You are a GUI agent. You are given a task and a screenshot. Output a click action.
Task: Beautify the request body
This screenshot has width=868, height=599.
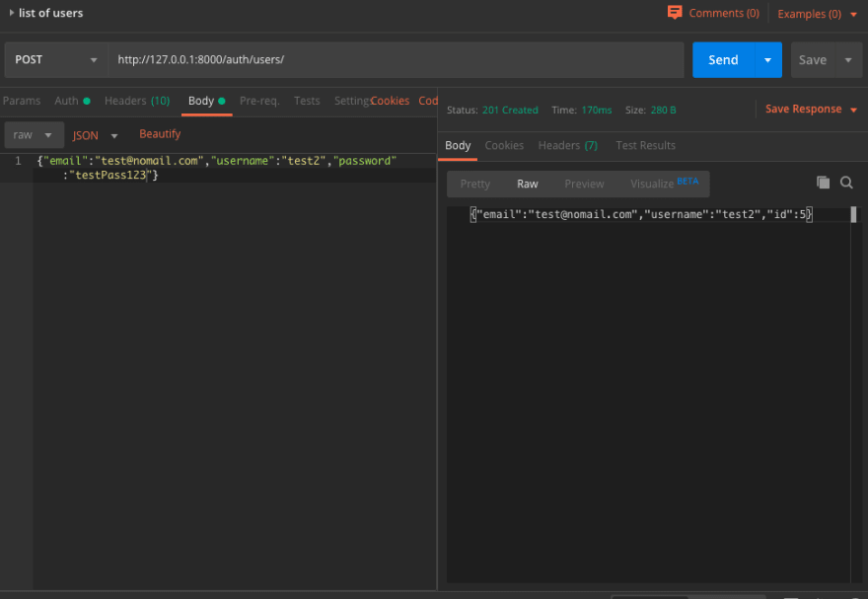pyautogui.click(x=160, y=134)
